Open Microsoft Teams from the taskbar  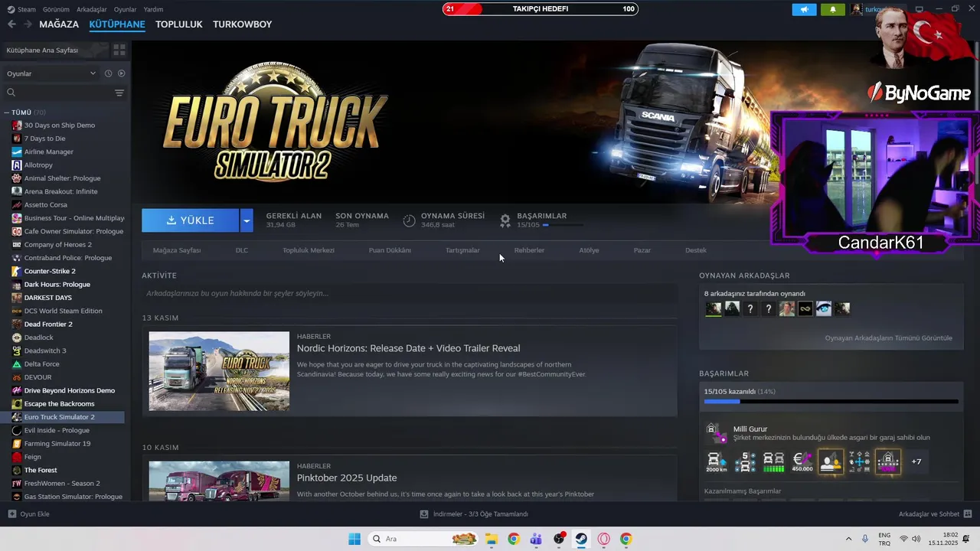click(536, 539)
